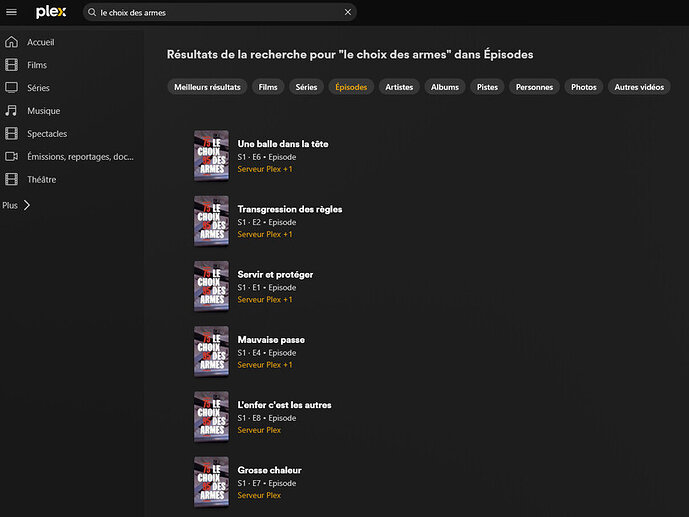Click the Accueil home icon

coord(11,42)
